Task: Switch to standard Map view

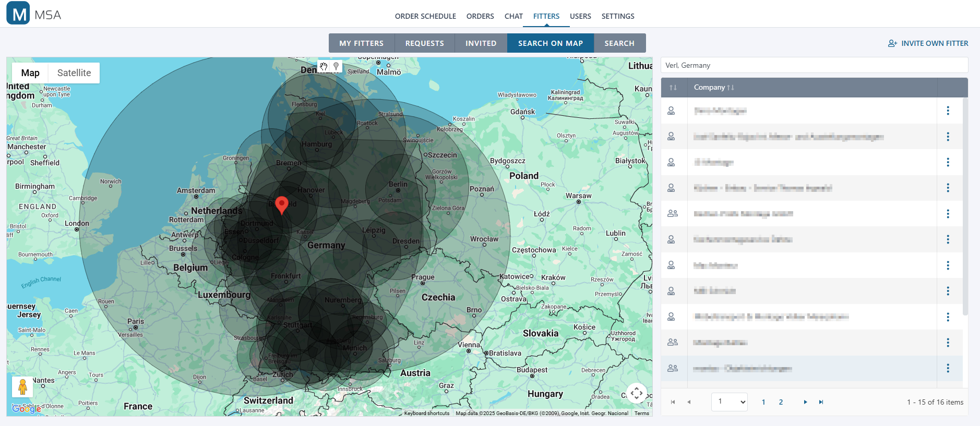Action: tap(30, 73)
